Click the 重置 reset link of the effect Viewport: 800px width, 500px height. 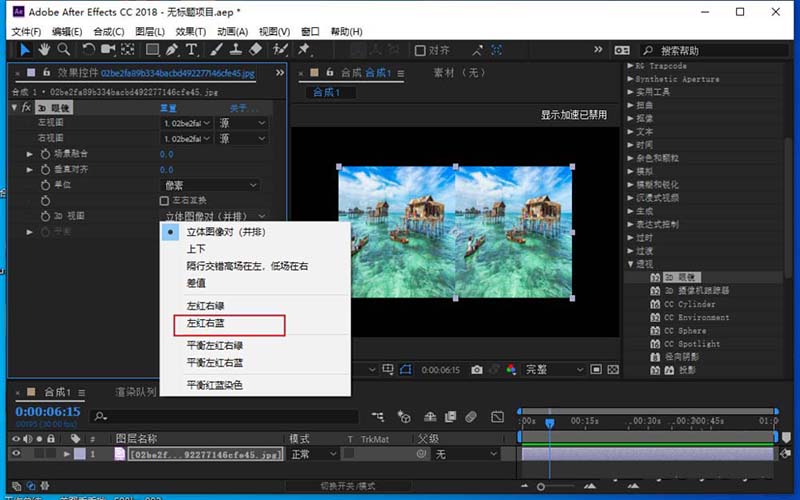pyautogui.click(x=168, y=108)
